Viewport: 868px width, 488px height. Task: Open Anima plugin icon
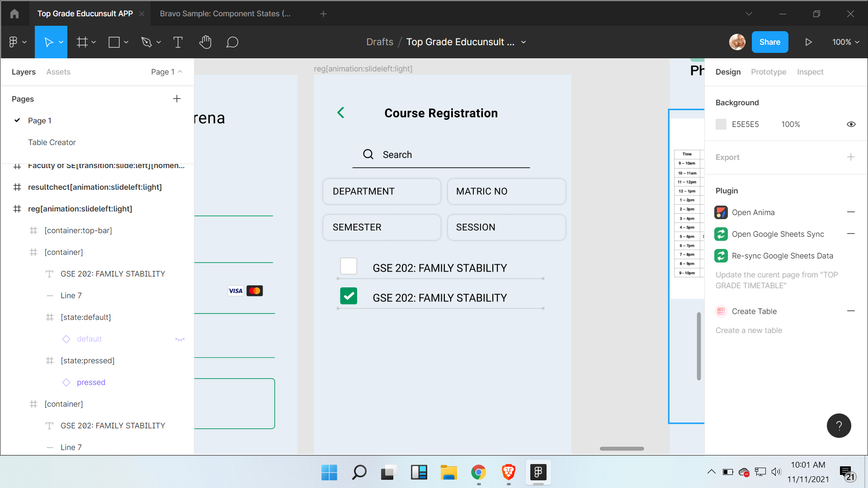[x=721, y=212]
